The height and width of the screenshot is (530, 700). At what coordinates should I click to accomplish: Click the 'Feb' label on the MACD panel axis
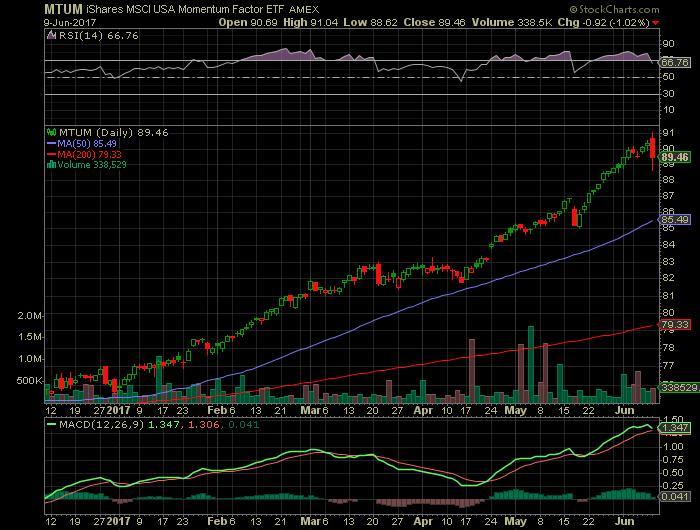coord(217,521)
